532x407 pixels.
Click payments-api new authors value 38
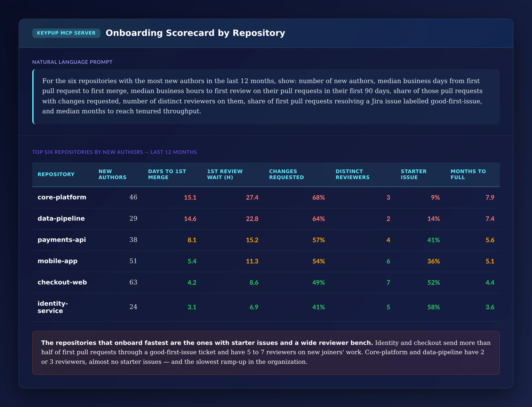[x=133, y=240]
